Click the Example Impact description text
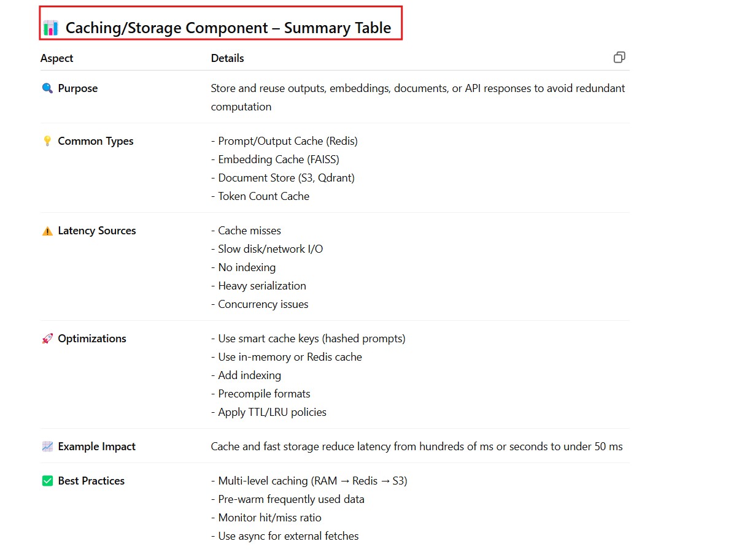This screenshot has height=560, width=747. [416, 447]
